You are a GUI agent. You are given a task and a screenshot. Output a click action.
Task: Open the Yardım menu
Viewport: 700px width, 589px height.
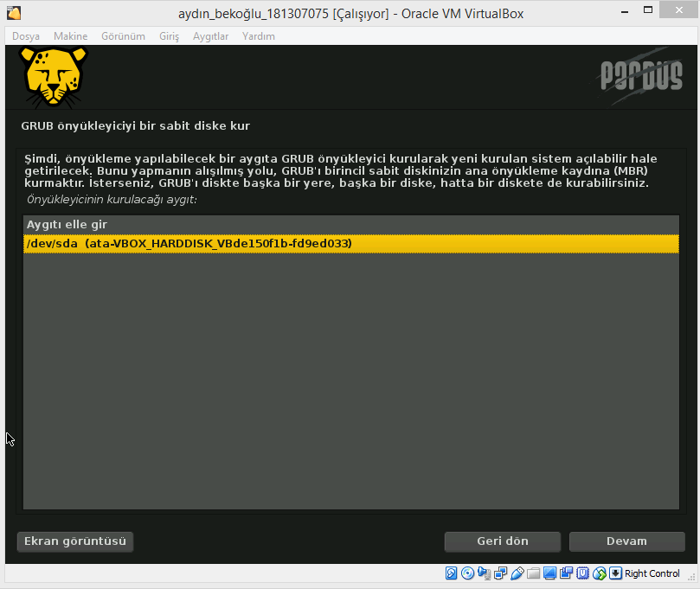[259, 36]
